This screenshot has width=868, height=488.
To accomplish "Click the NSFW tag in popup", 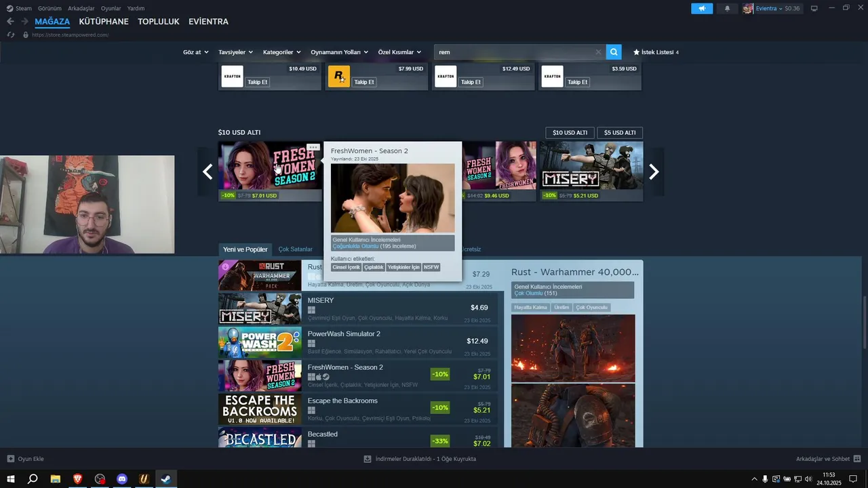I will point(431,267).
